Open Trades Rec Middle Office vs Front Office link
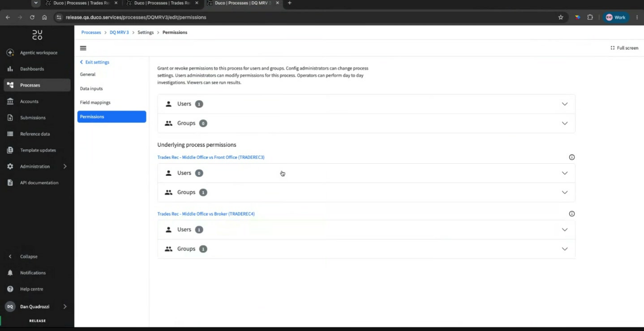 click(211, 157)
